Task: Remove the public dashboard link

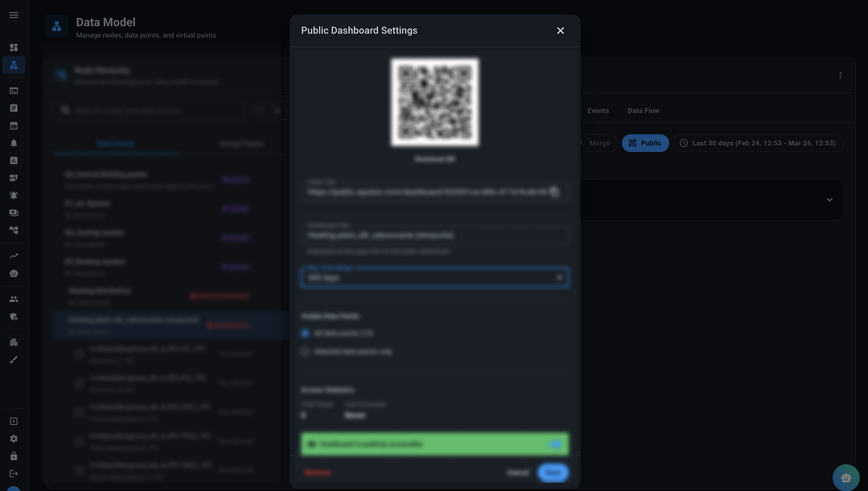Action: click(317, 472)
